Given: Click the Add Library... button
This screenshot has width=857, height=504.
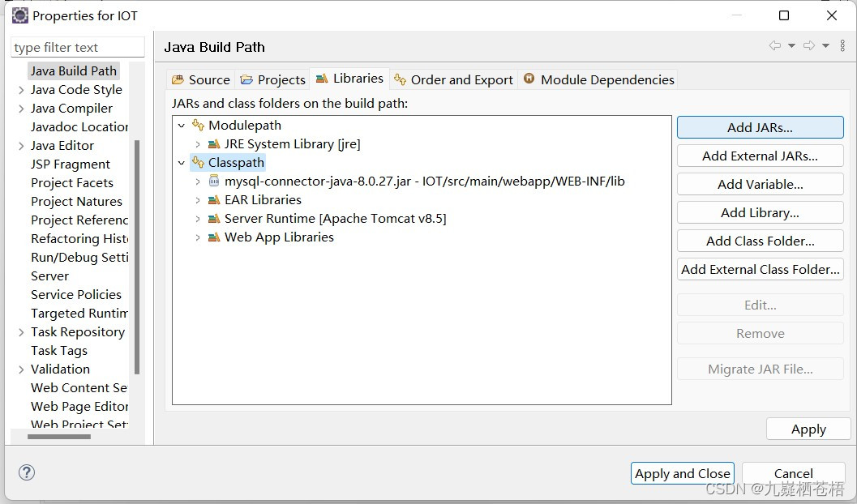Looking at the screenshot, I should click(761, 212).
